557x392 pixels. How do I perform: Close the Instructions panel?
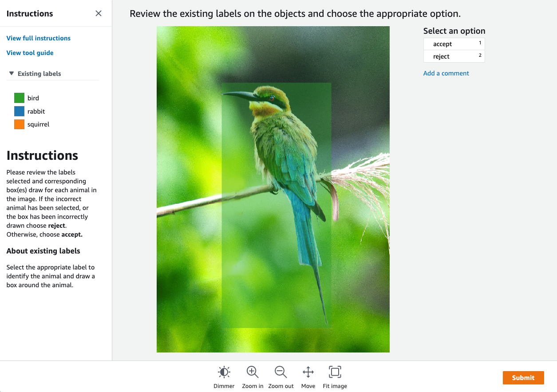pos(99,13)
